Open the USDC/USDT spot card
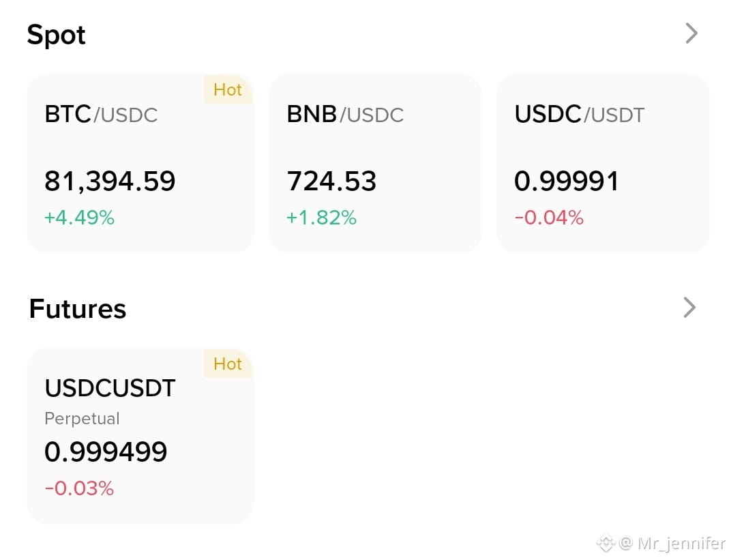Image resolution: width=731 pixels, height=560 pixels. click(x=603, y=163)
